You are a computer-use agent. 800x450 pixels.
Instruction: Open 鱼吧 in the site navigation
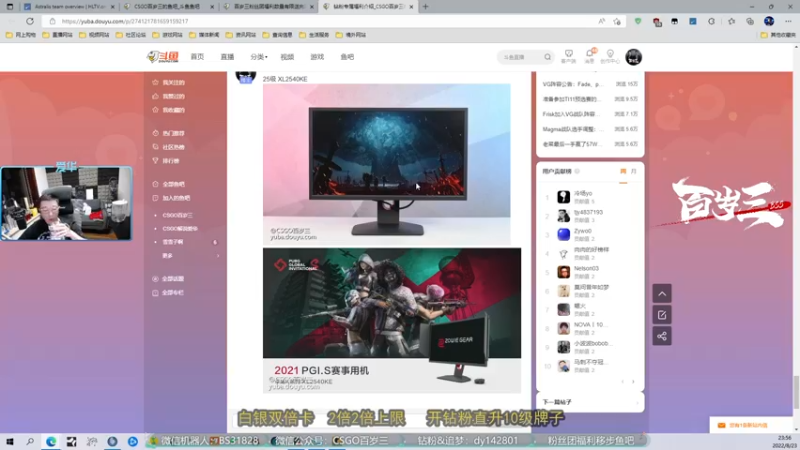[347, 57]
